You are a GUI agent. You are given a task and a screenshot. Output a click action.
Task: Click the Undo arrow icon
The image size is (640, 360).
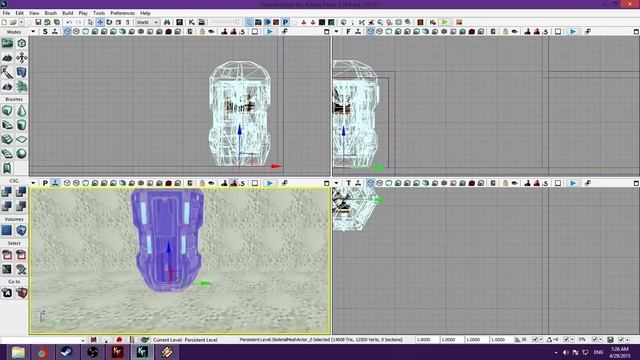(x=69, y=22)
